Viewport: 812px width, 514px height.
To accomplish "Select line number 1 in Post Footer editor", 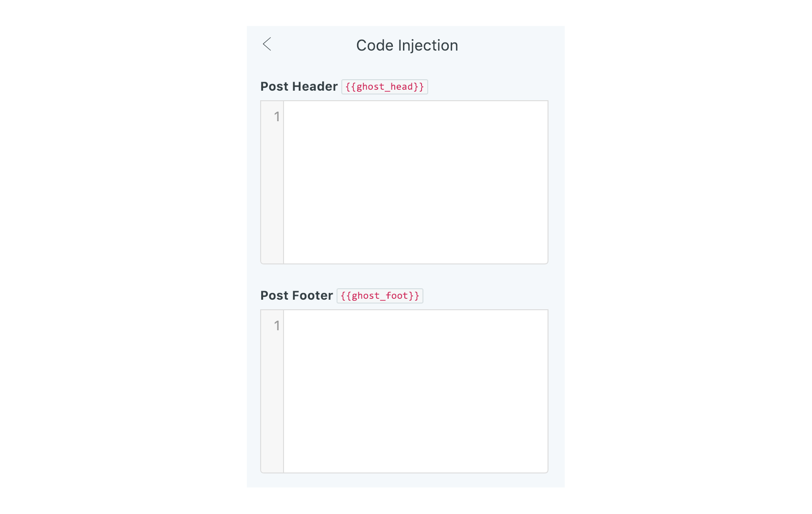I will pyautogui.click(x=276, y=325).
